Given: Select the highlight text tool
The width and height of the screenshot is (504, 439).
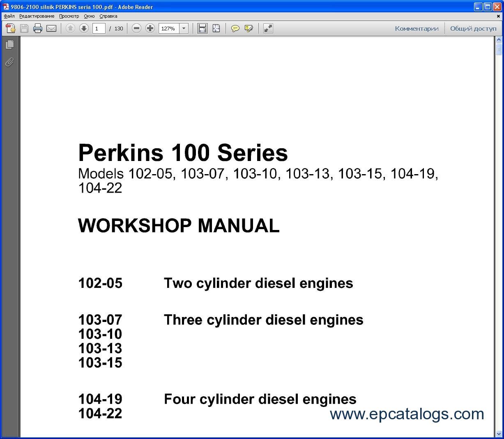Looking at the screenshot, I should point(249,28).
